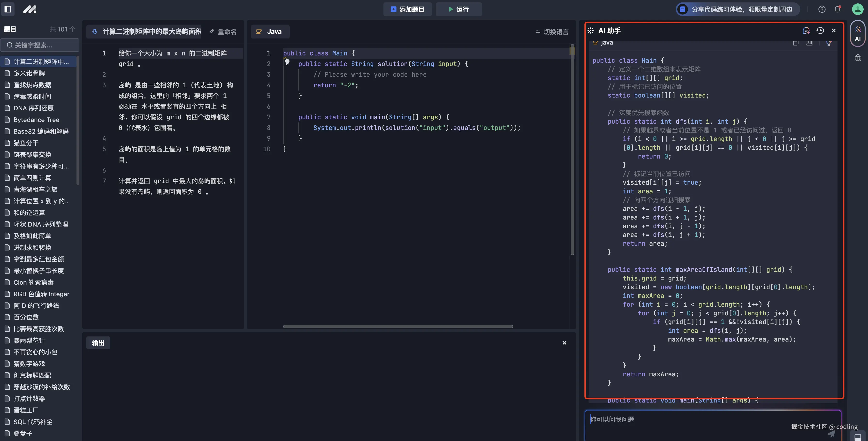
Task: Click the 关键字搜索 search field
Action: click(40, 45)
